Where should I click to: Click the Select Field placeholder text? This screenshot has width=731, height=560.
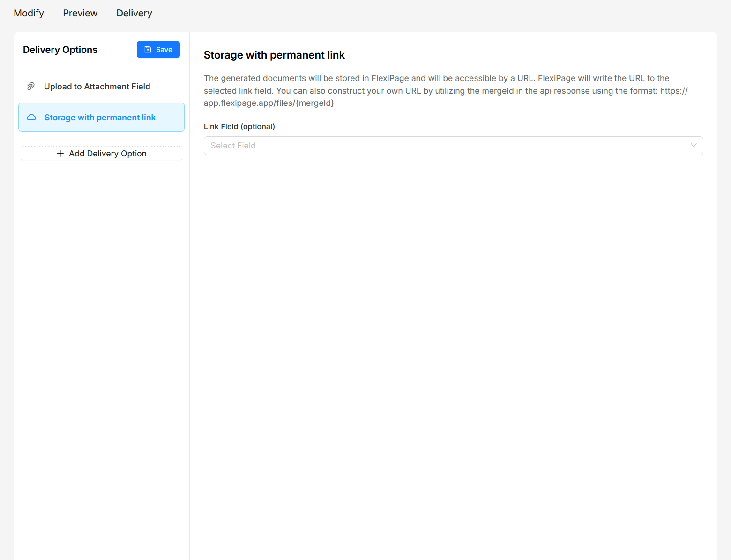pyautogui.click(x=233, y=146)
